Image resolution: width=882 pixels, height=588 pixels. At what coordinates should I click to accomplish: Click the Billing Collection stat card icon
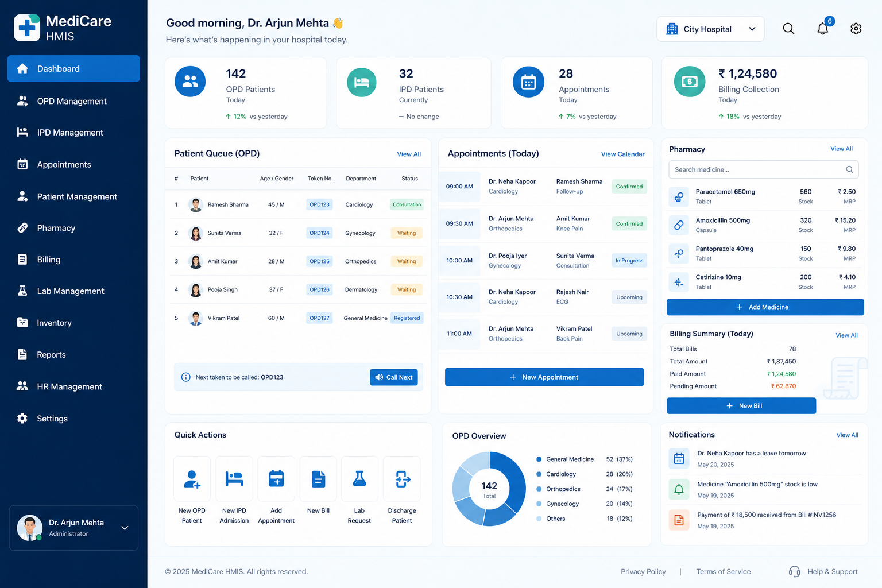coord(689,82)
